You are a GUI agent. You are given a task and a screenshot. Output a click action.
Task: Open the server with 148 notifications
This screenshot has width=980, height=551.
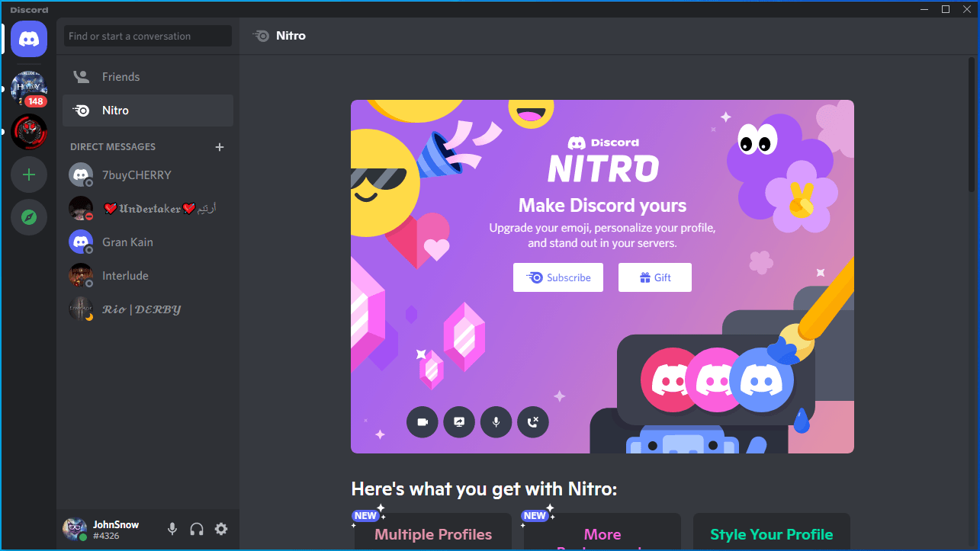click(x=29, y=89)
